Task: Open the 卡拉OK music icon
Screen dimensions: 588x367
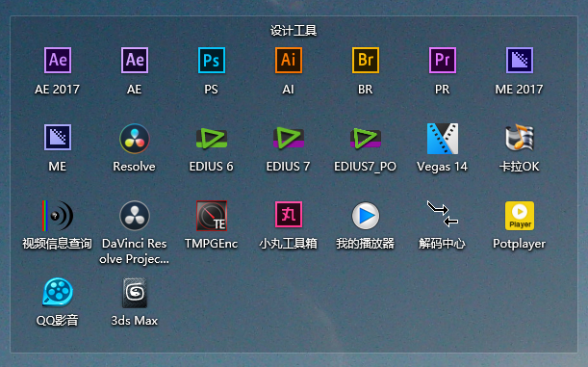Action: [519, 138]
